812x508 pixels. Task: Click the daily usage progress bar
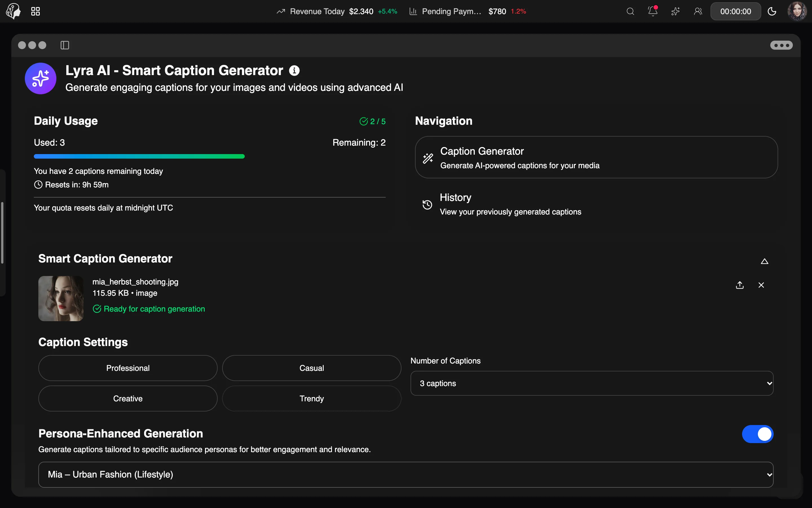point(210,156)
